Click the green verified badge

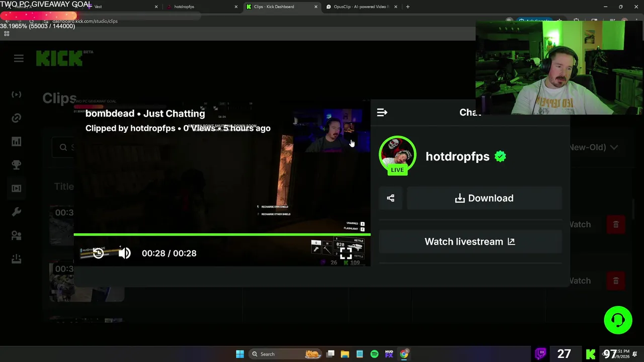(x=500, y=156)
